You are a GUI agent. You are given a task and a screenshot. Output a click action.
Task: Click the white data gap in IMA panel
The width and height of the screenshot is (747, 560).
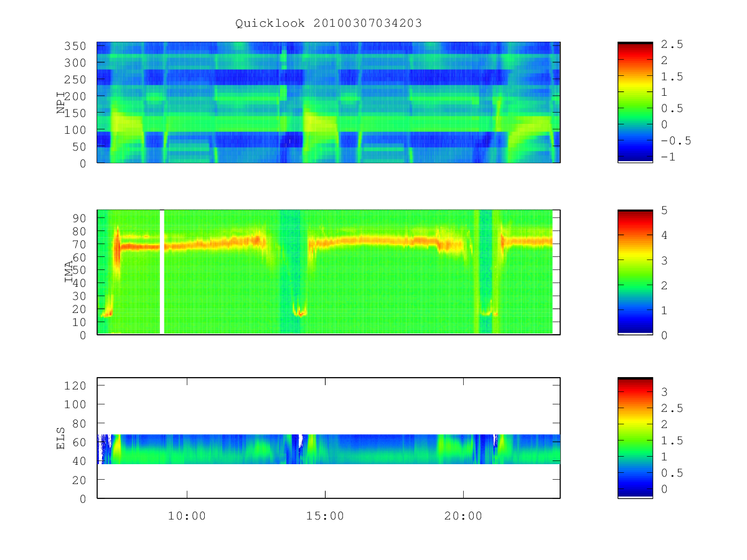(x=162, y=273)
